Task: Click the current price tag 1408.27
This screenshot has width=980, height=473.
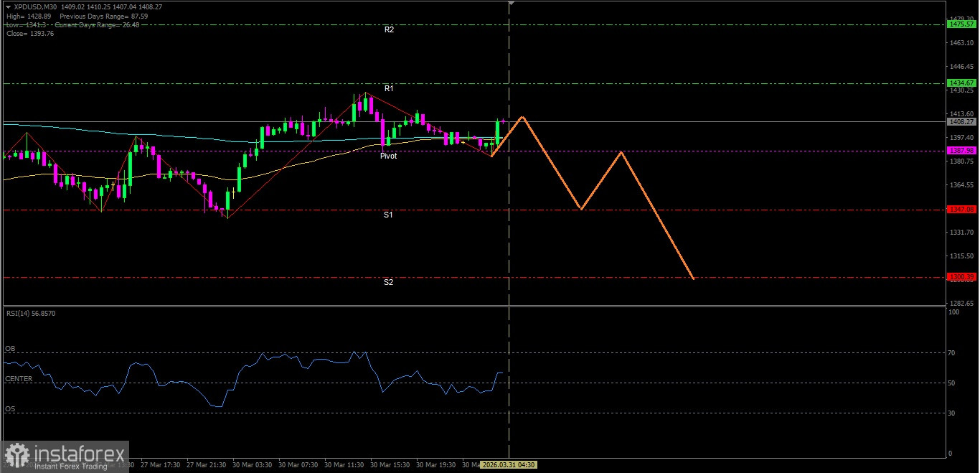Action: pos(961,122)
